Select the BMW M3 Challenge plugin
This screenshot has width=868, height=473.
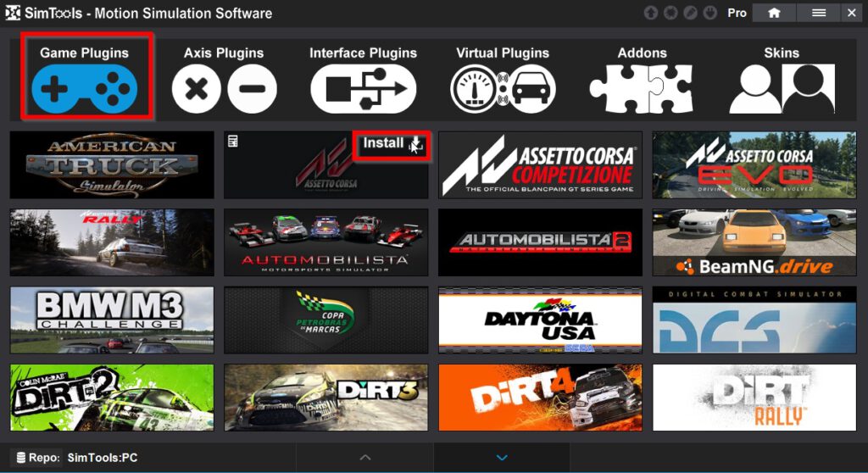tap(112, 320)
